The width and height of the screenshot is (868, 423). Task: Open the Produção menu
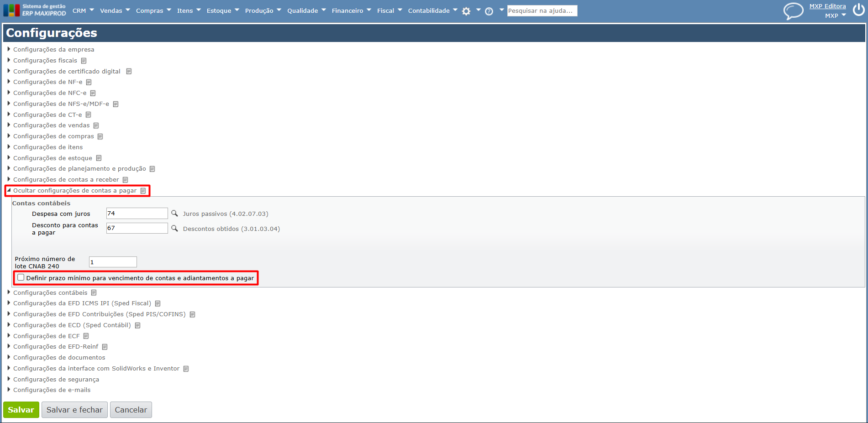click(263, 10)
